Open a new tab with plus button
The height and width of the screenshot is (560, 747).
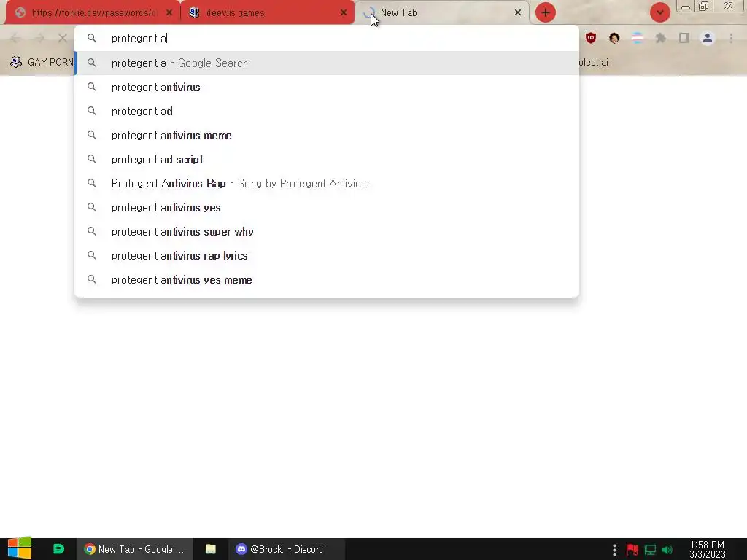pos(546,12)
